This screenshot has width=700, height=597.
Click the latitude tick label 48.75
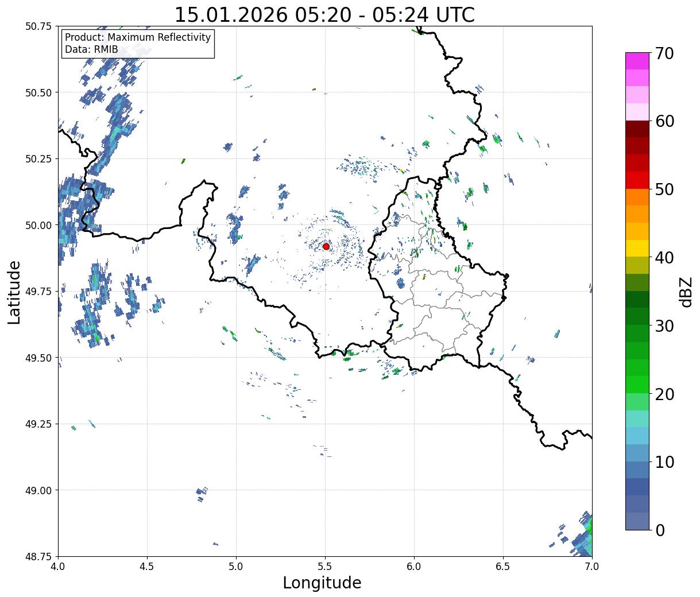tap(38, 556)
